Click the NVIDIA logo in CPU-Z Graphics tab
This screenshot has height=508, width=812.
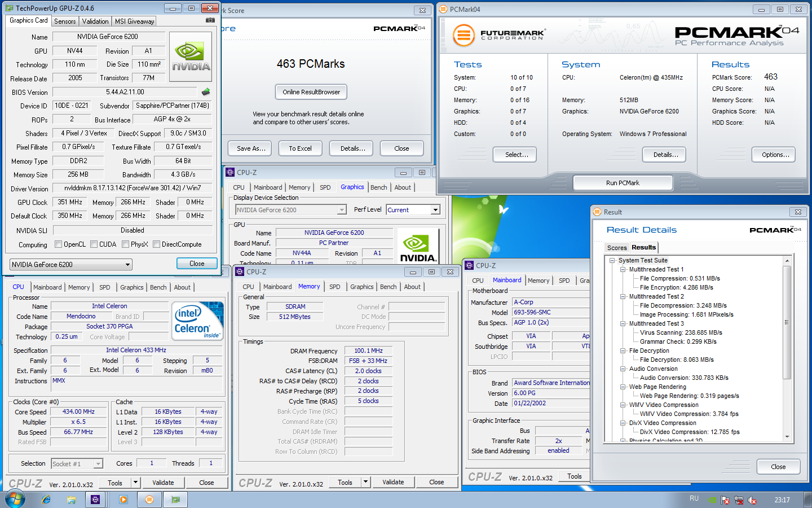[418, 247]
